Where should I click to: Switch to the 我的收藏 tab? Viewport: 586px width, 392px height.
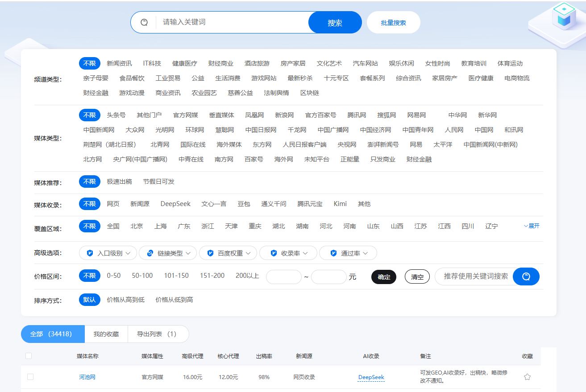pos(106,334)
